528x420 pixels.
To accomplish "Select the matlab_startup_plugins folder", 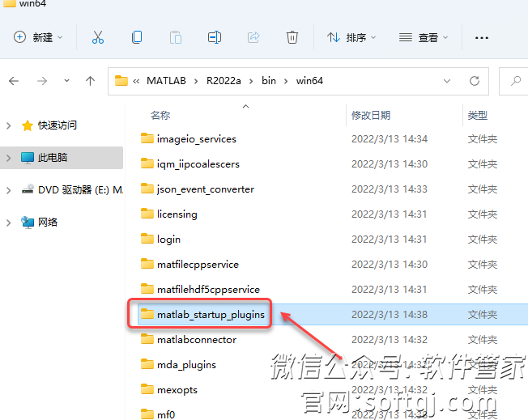I will click(x=211, y=314).
